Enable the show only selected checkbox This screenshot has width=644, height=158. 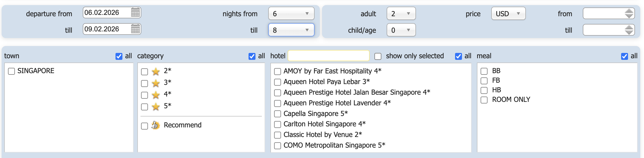coord(378,56)
